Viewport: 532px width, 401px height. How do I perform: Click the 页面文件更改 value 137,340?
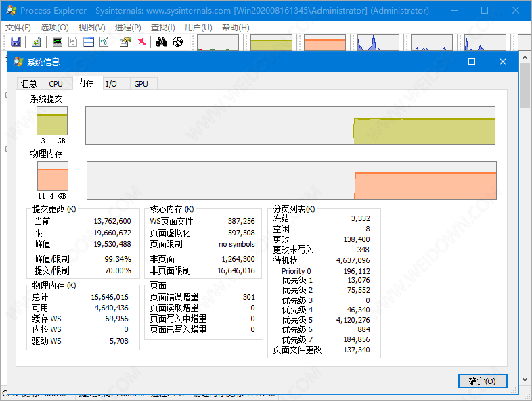[357, 350]
